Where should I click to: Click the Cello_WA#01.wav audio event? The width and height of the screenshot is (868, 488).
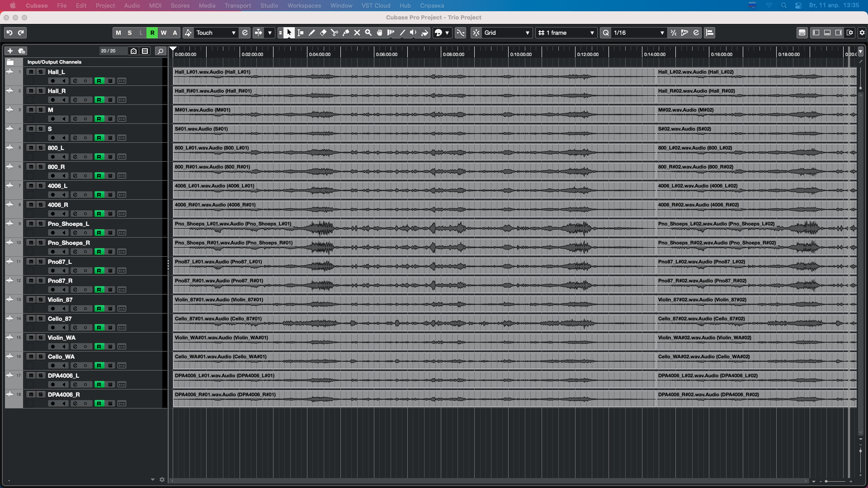pyautogui.click(x=414, y=361)
